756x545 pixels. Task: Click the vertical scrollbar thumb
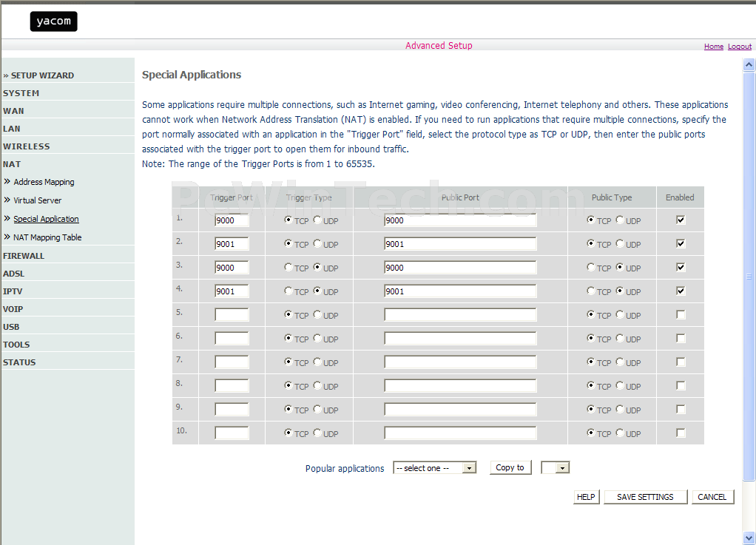tap(749, 275)
